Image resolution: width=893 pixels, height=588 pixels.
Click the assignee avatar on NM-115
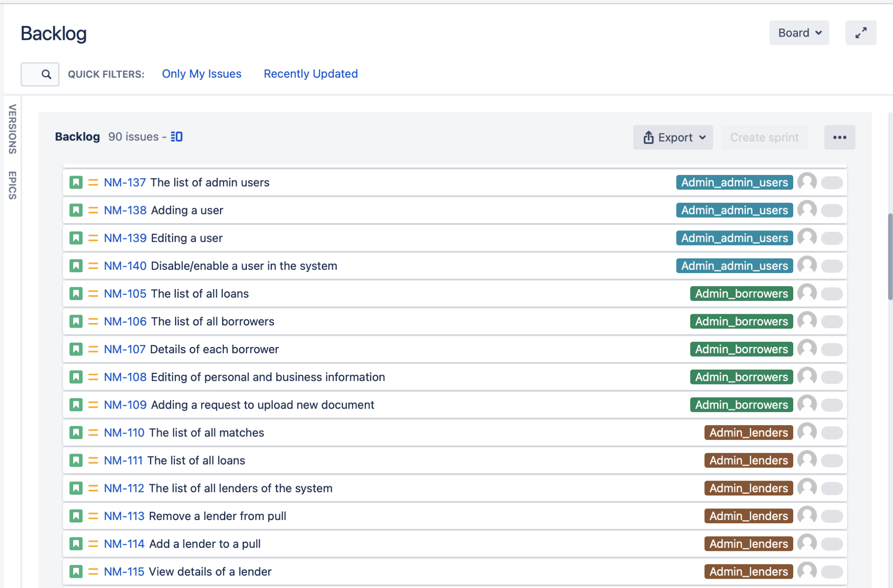click(x=808, y=571)
